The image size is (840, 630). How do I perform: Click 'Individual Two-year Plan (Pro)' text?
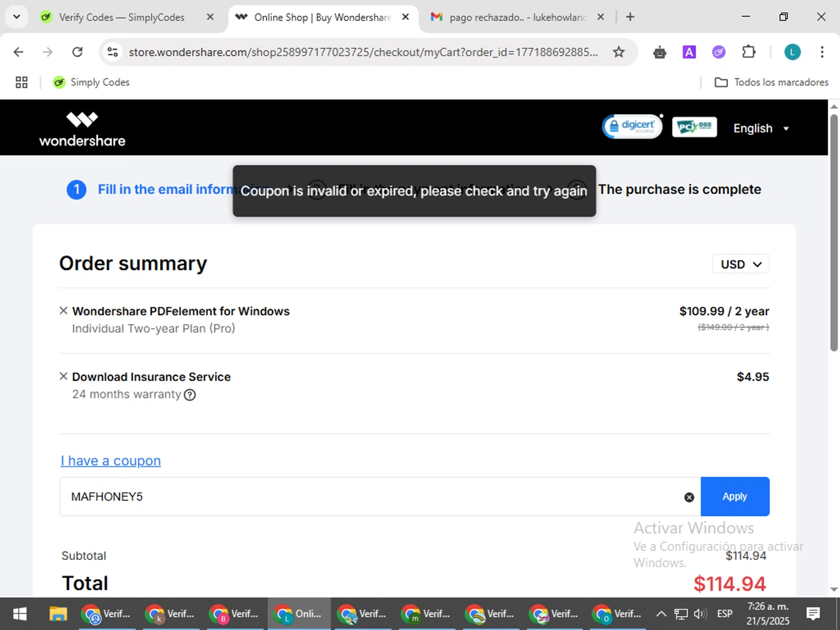[x=153, y=329]
